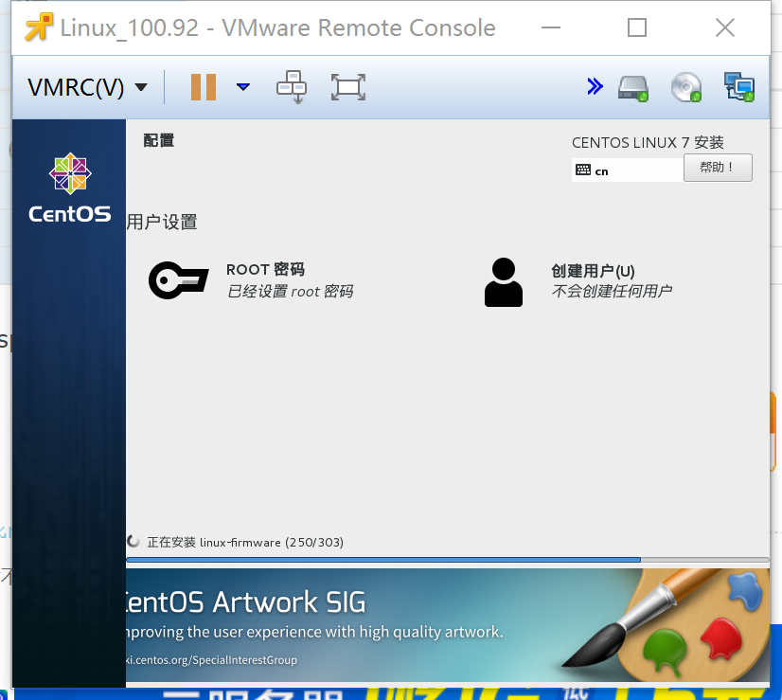Click the CD/DVD drive device icon
The height and width of the screenshot is (700, 782).
tap(686, 87)
